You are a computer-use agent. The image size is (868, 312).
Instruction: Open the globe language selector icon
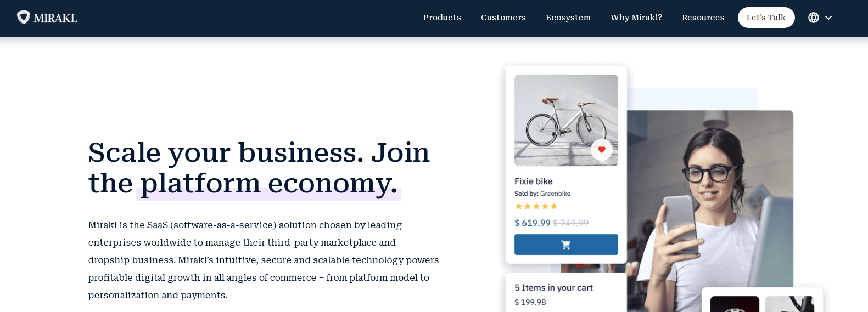[814, 18]
